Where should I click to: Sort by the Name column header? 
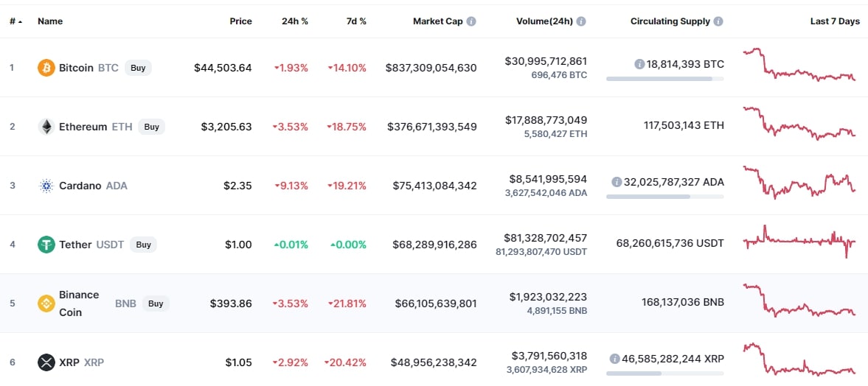50,21
